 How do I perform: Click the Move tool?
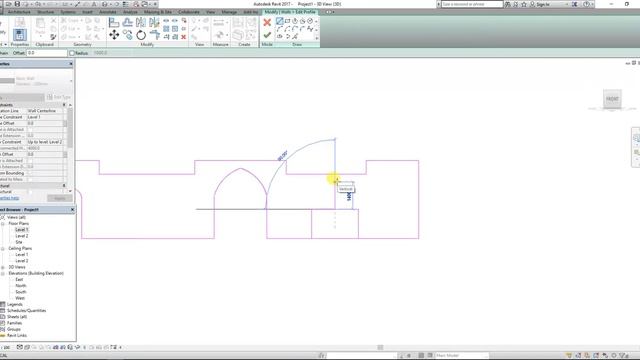(114, 35)
